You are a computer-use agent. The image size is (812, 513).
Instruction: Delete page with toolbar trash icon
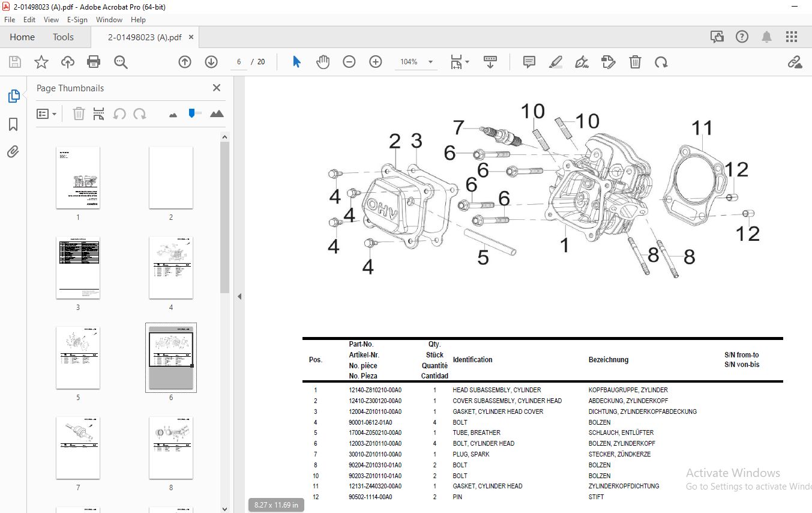(635, 62)
